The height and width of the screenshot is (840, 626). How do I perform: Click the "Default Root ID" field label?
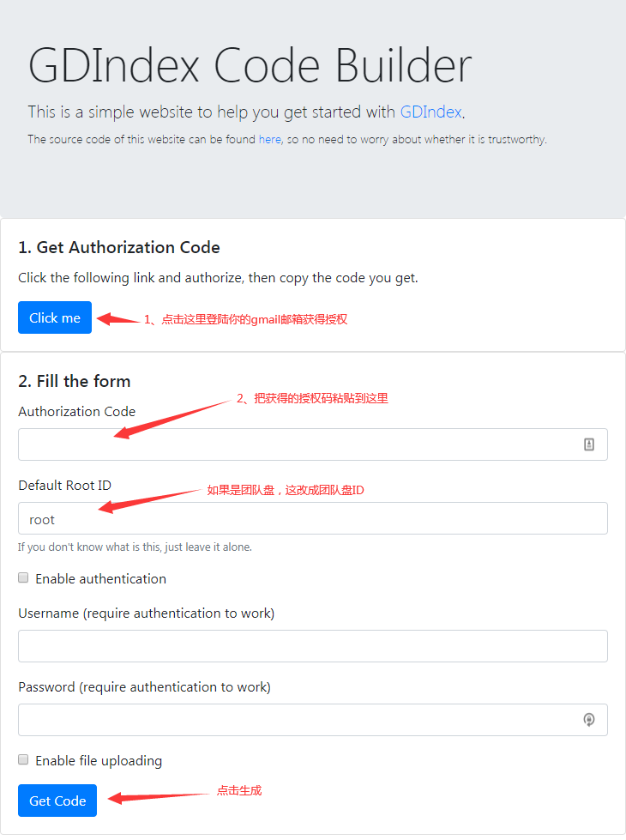[x=65, y=486]
